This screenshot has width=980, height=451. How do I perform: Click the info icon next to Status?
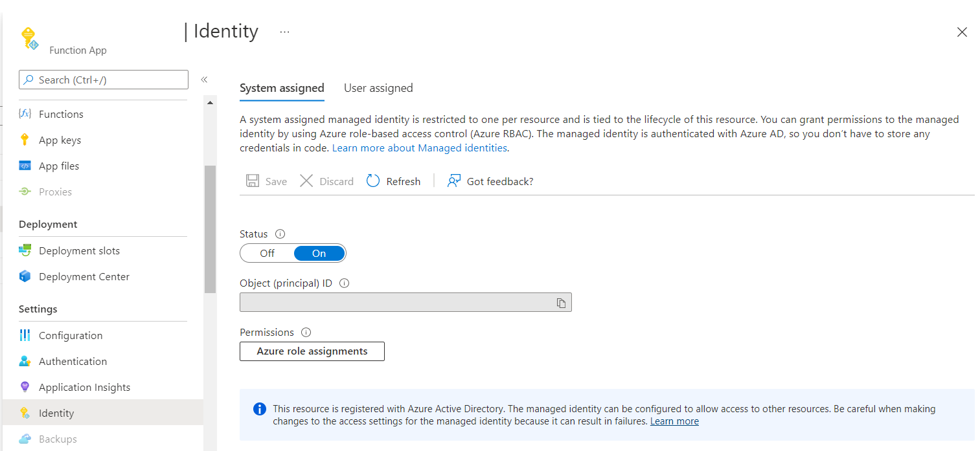[x=280, y=234]
